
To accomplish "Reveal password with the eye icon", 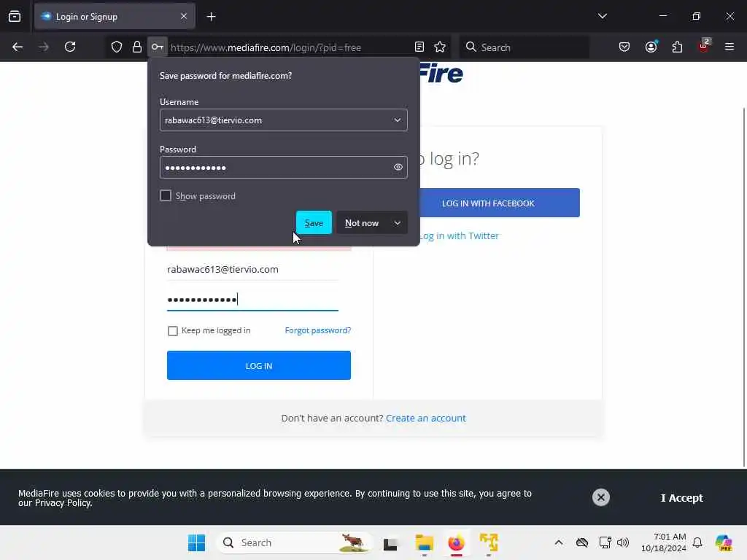I will point(398,167).
